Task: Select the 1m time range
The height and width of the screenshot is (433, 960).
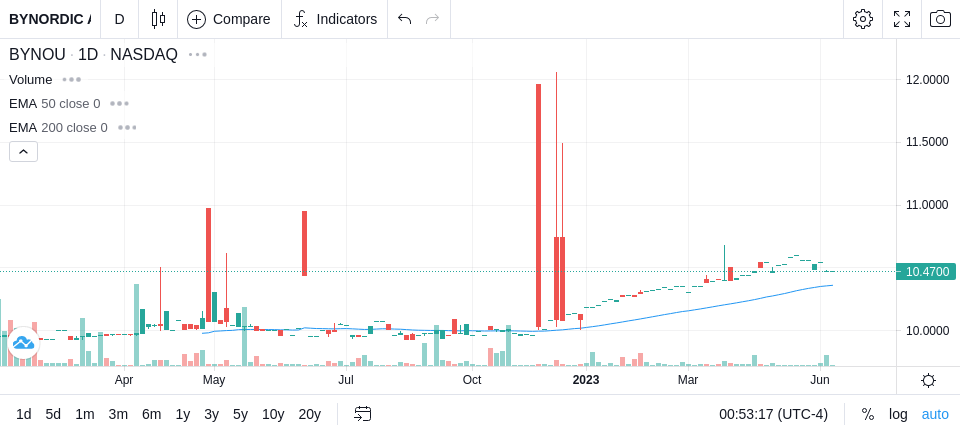Action: (84, 414)
